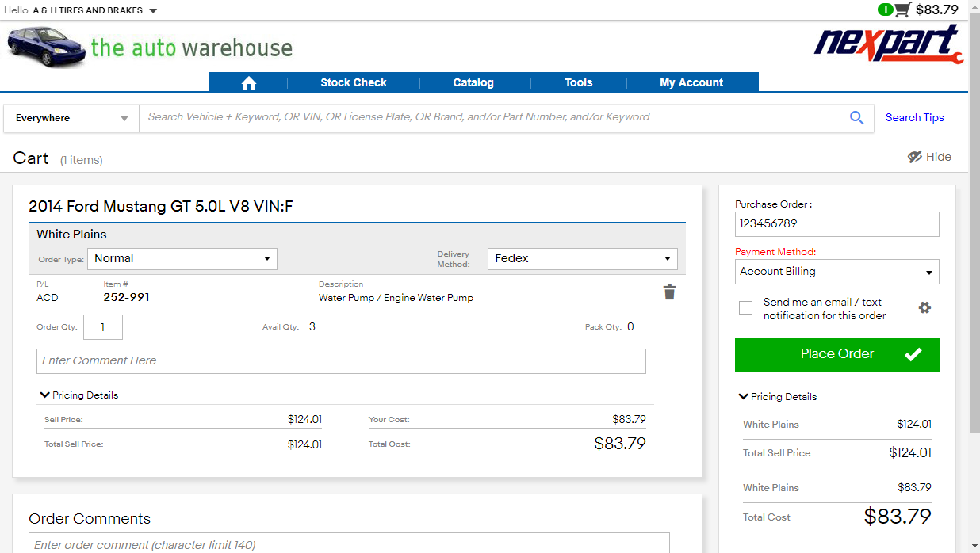Image resolution: width=980 pixels, height=553 pixels.
Task: Focus the Purchase Order field
Action: [x=836, y=223]
